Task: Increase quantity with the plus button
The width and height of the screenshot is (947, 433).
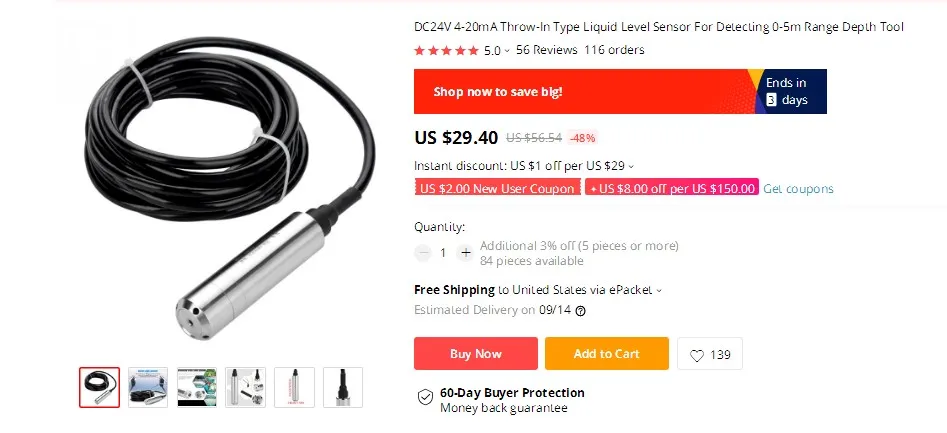Action: pos(465,253)
